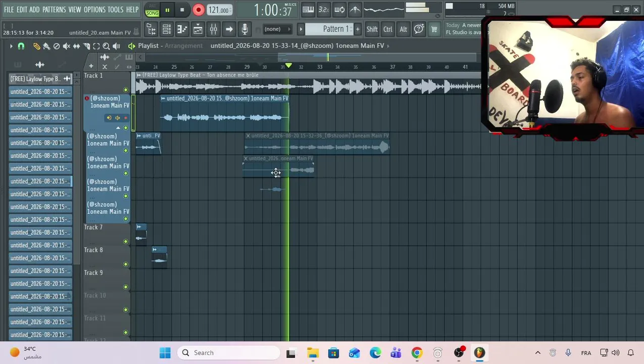The width and height of the screenshot is (644, 364).
Task: Open Windows Start menu
Action: (165, 353)
